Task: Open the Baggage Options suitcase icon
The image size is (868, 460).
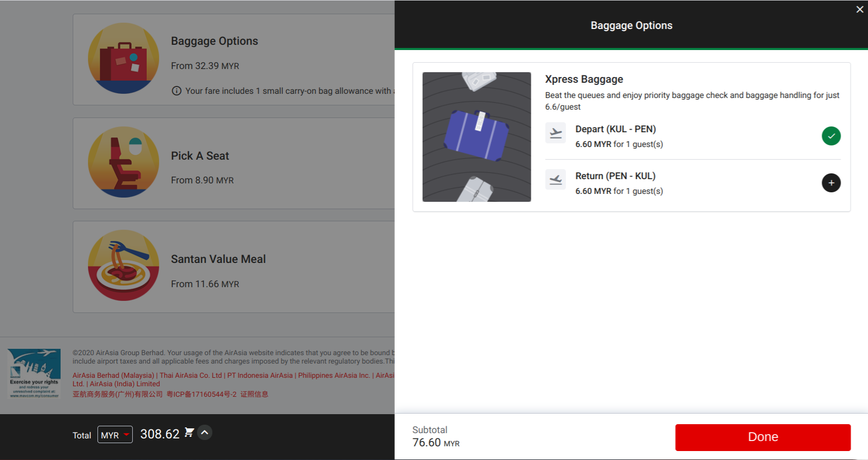Action: click(x=123, y=58)
